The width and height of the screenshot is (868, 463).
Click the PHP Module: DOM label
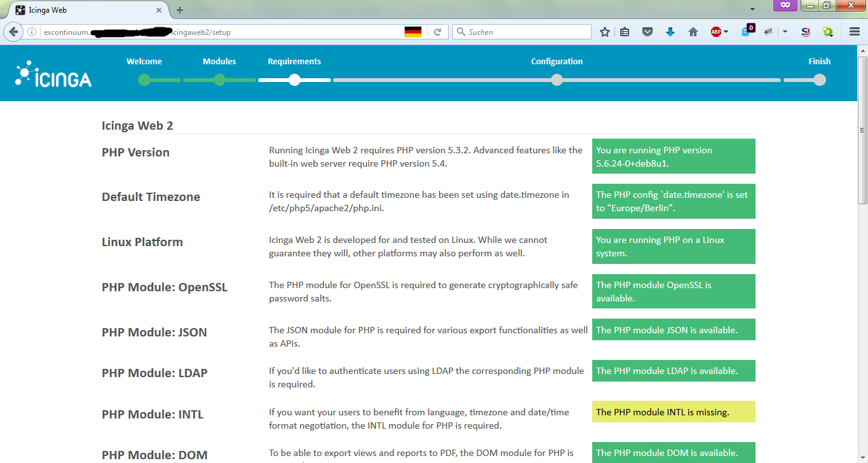point(154,455)
